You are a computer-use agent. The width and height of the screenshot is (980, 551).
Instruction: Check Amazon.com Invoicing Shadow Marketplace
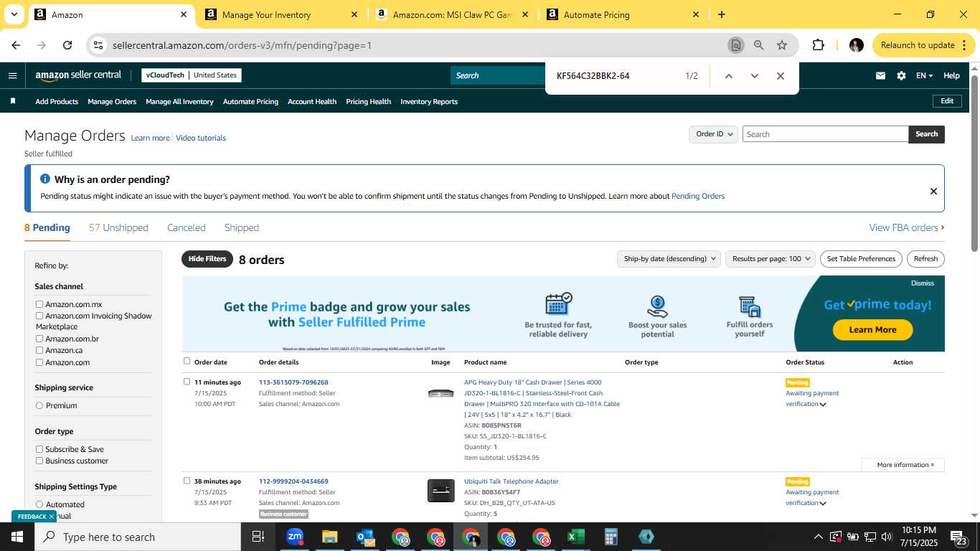point(39,316)
